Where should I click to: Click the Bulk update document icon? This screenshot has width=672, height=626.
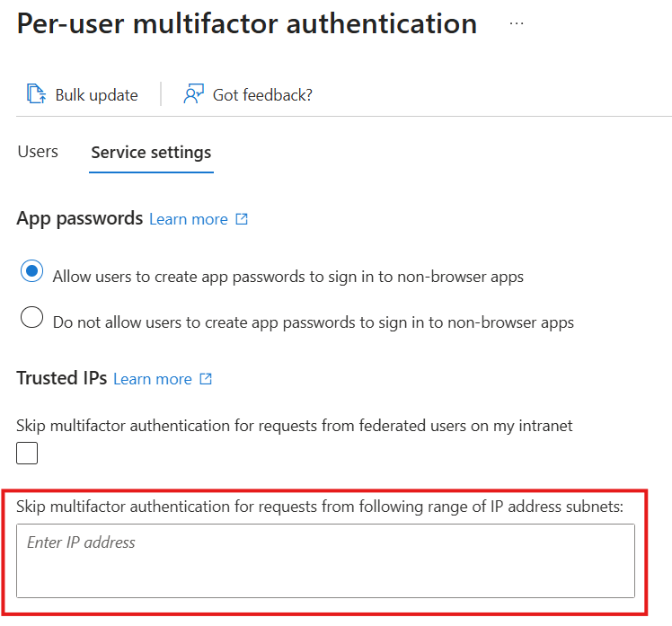pyautogui.click(x=36, y=94)
